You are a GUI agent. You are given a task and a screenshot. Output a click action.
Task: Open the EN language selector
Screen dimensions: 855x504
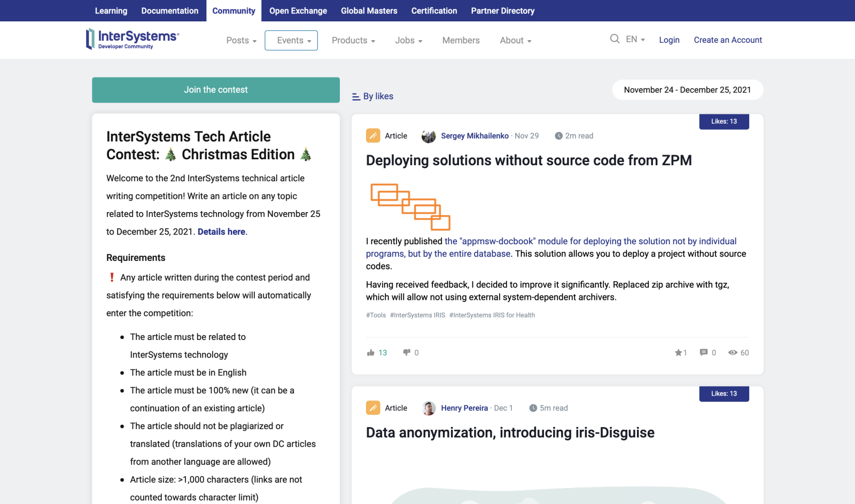(635, 40)
